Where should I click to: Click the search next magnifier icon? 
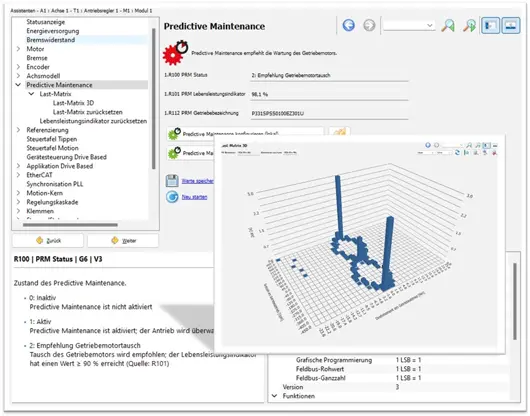469,25
